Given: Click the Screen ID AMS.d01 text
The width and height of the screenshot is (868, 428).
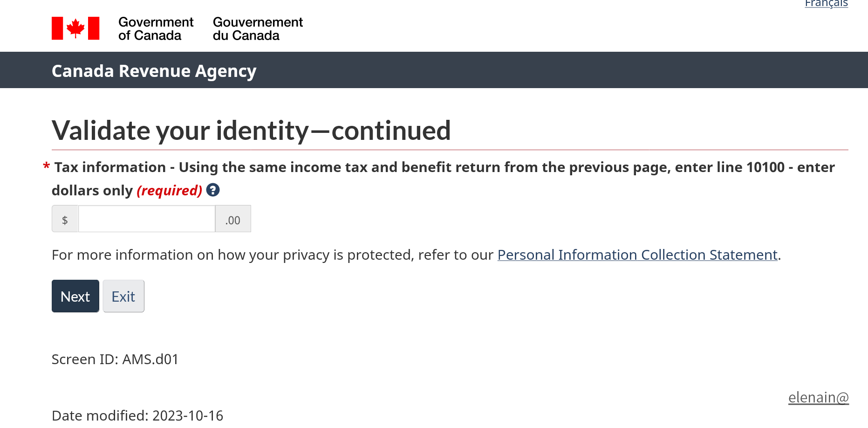Looking at the screenshot, I should (115, 359).
